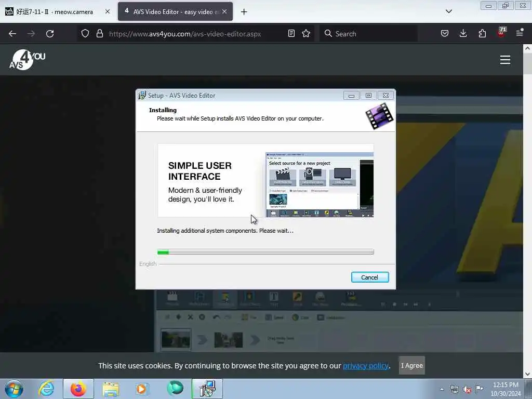Click the I Agree cookie button

pyautogui.click(x=411, y=365)
